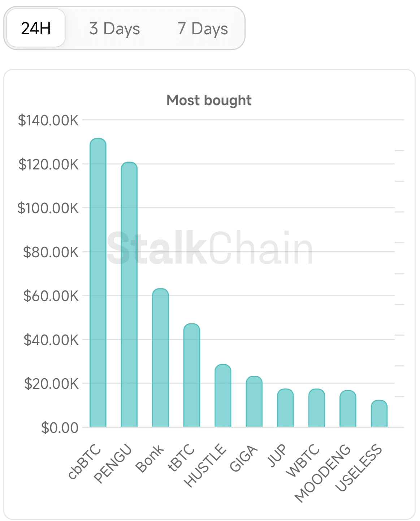Switch to the 7 Days tab

point(203,28)
